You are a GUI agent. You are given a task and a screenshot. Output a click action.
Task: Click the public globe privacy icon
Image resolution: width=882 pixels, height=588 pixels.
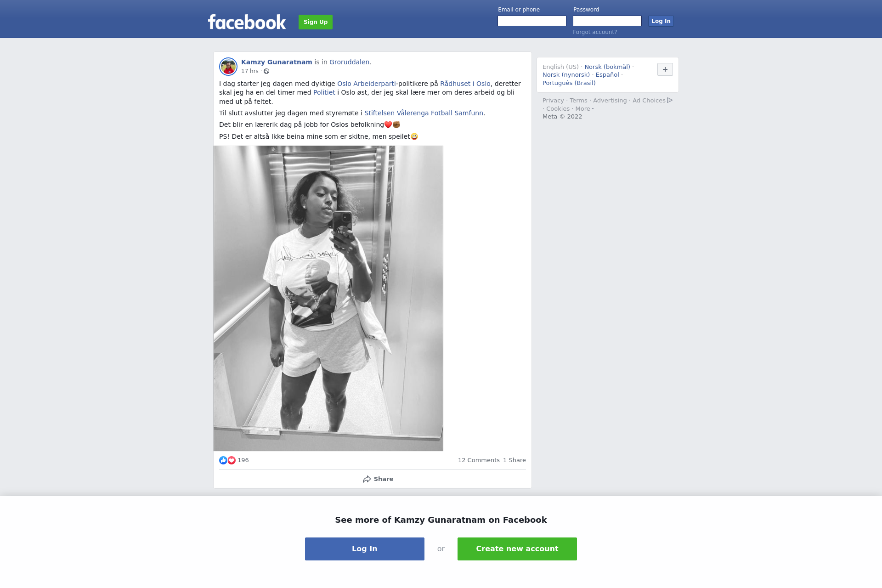click(x=266, y=71)
